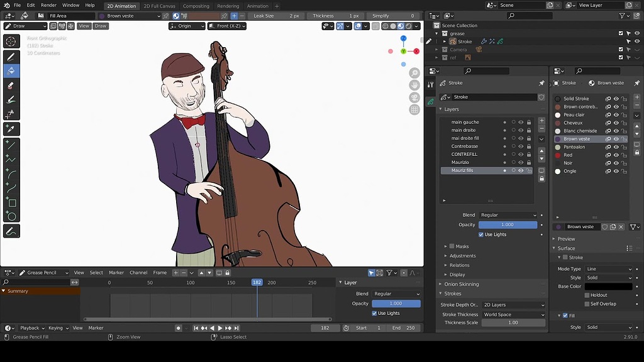644x362 pixels.
Task: Select the Curve tool
Action: pos(11,187)
